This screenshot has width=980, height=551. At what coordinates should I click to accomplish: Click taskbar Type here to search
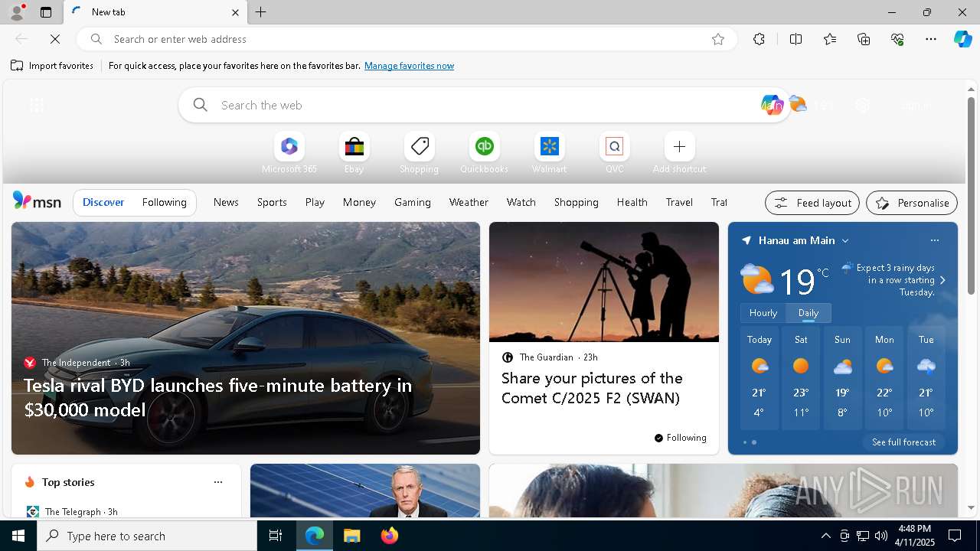tap(147, 536)
